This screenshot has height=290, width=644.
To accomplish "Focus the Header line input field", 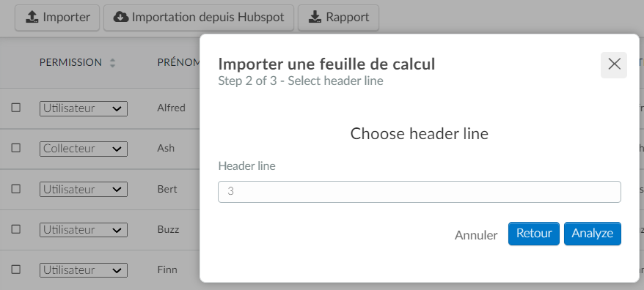I will coord(420,192).
